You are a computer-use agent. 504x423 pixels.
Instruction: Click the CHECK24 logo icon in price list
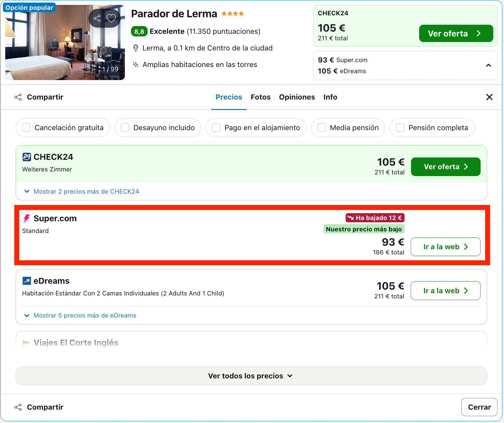tap(27, 157)
